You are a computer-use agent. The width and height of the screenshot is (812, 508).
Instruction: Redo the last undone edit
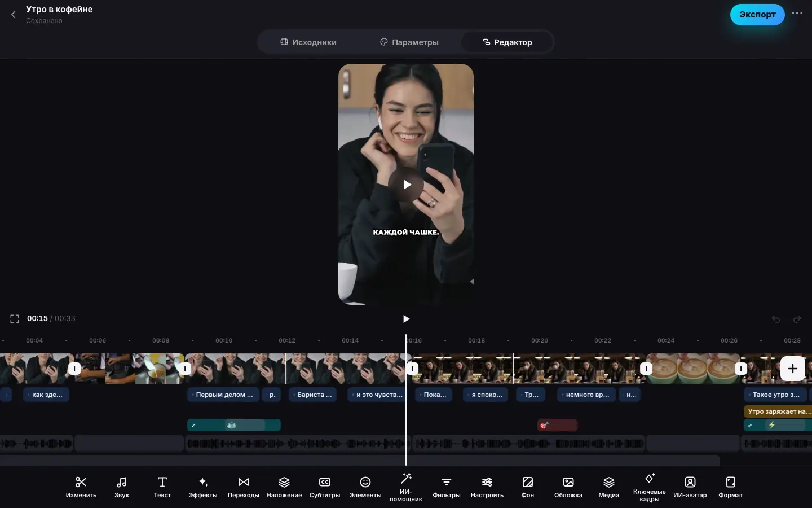coord(797,319)
